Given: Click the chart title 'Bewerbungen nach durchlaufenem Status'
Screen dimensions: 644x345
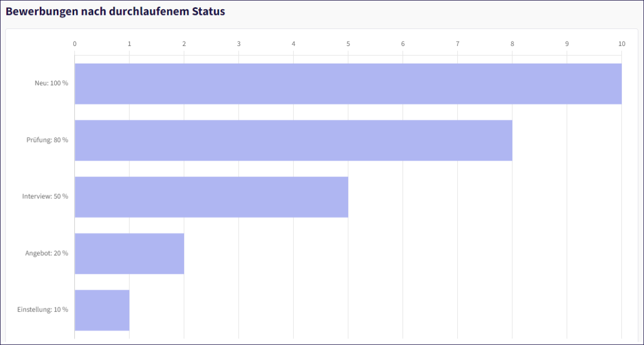Looking at the screenshot, I should (x=116, y=11).
